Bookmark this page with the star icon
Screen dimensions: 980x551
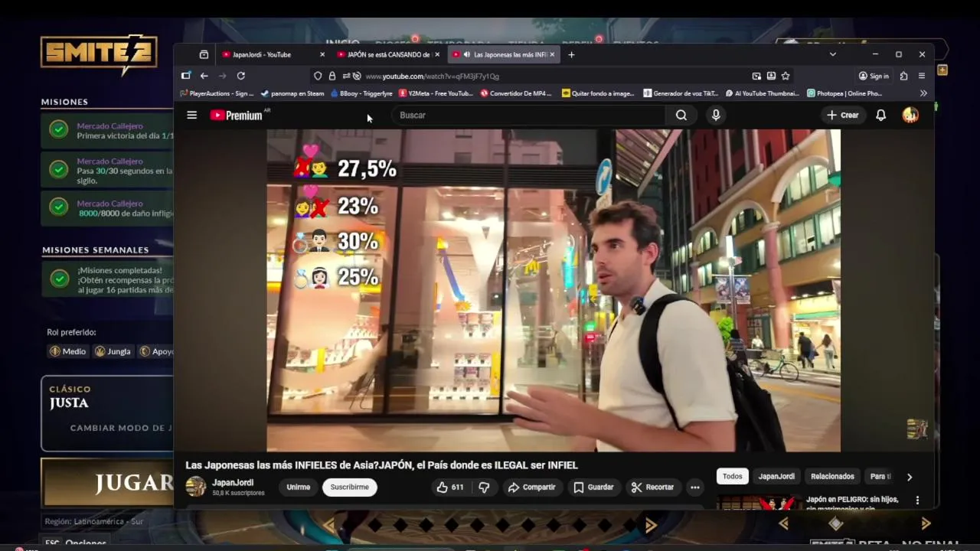(786, 76)
